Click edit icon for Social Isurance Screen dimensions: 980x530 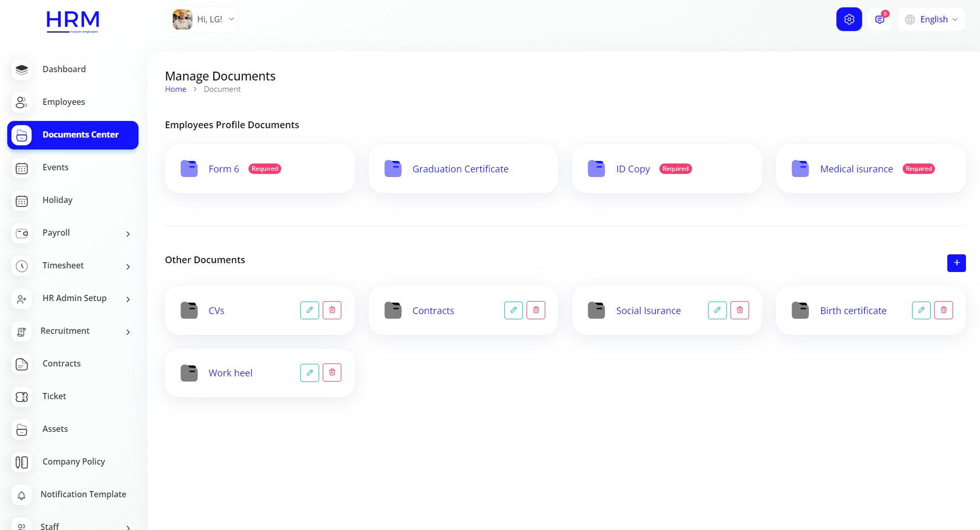(717, 310)
